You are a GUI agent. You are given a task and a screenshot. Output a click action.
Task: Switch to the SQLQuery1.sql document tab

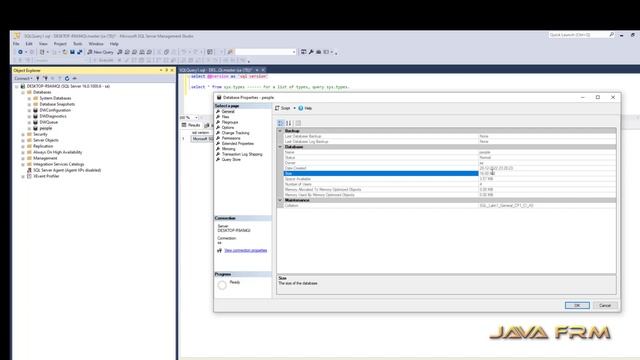[x=216, y=70]
